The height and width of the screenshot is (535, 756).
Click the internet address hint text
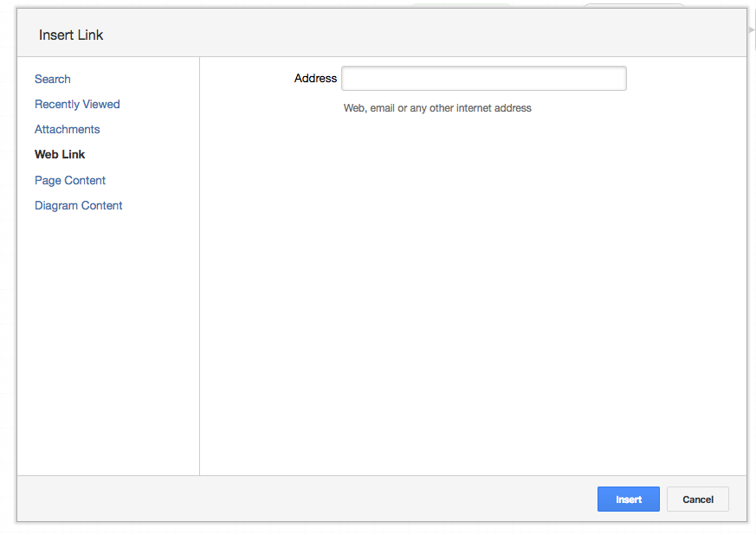437,108
